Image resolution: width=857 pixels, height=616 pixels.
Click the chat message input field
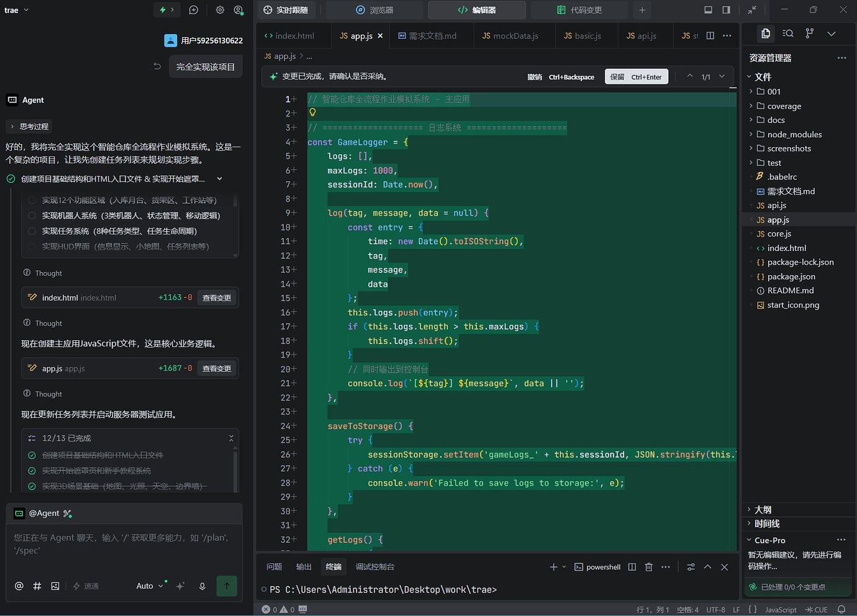124,545
